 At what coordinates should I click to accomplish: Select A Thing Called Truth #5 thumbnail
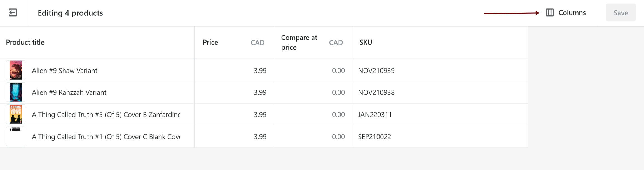pyautogui.click(x=16, y=114)
